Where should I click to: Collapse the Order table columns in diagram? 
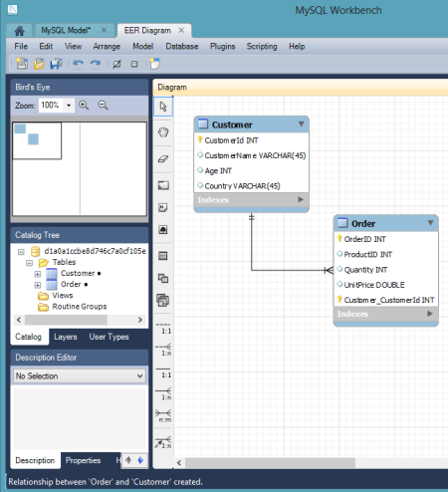430,223
